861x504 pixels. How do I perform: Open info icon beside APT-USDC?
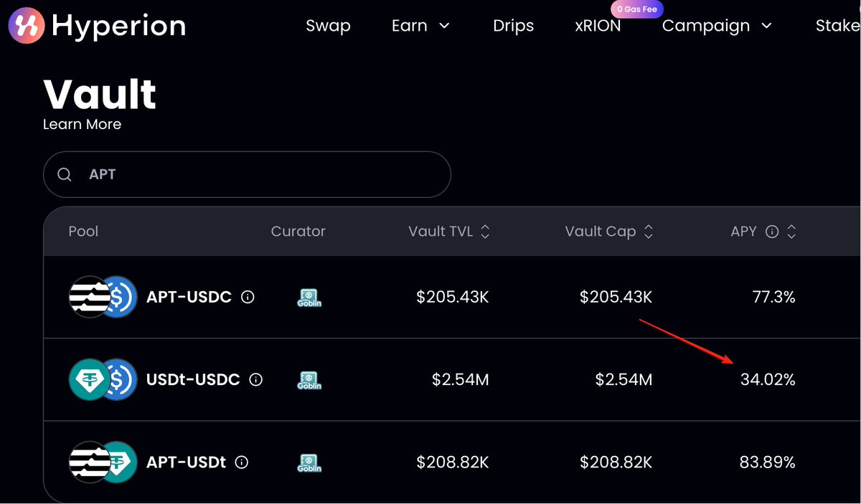pos(248,297)
